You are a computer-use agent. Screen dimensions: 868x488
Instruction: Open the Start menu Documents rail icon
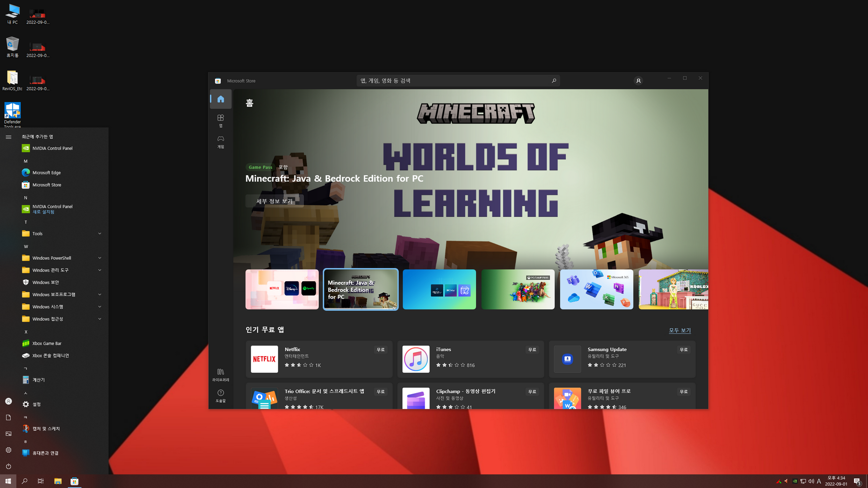pos(8,417)
